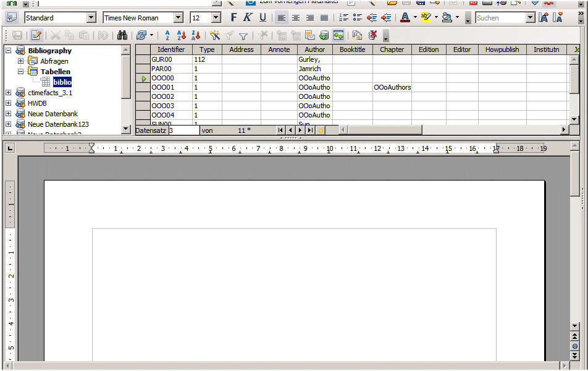This screenshot has width=588, height=371.
Task: Open the Standard paragraph style dropdown
Action: [x=91, y=18]
